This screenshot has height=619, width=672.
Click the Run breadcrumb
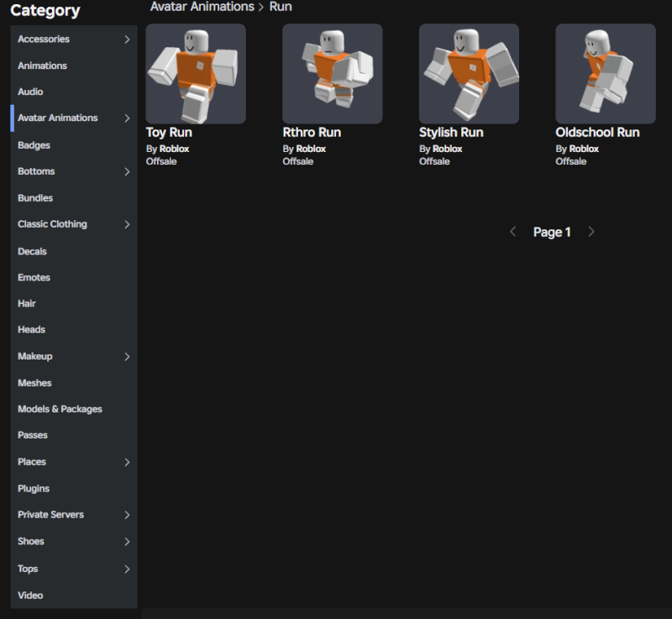coord(281,7)
